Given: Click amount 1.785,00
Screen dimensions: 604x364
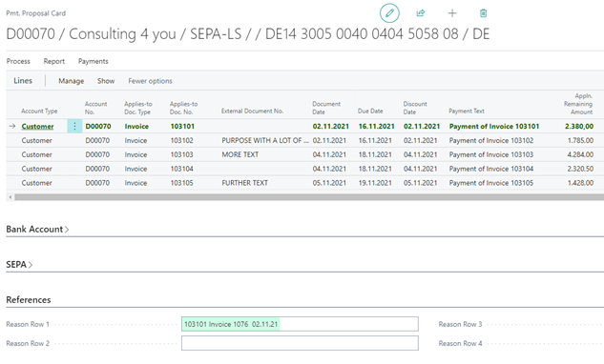Looking at the screenshot, I should (580, 140).
